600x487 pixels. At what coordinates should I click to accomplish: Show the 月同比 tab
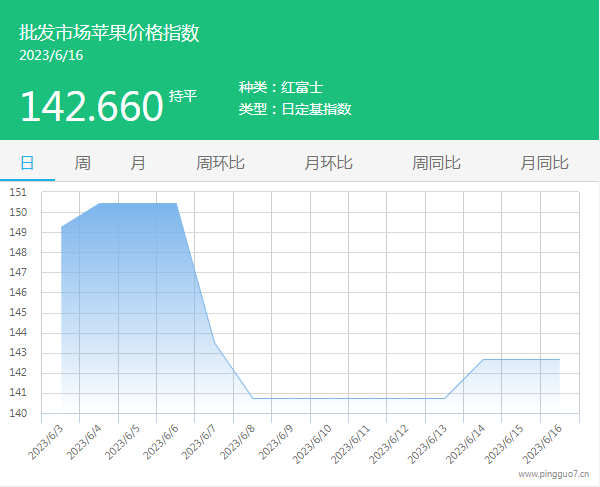point(544,163)
